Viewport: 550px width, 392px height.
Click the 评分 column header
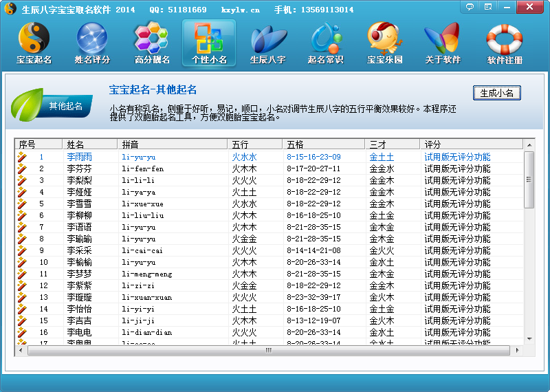(471, 144)
